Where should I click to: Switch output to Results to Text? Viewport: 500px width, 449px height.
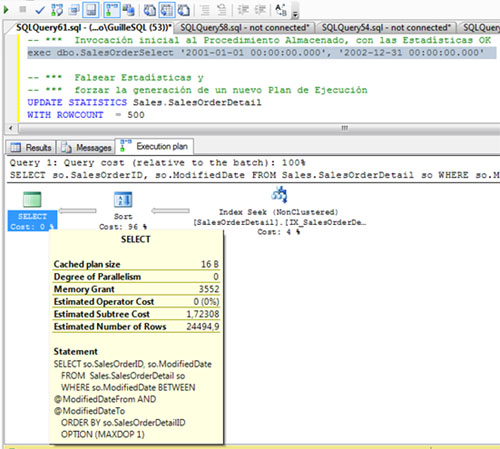[x=150, y=10]
